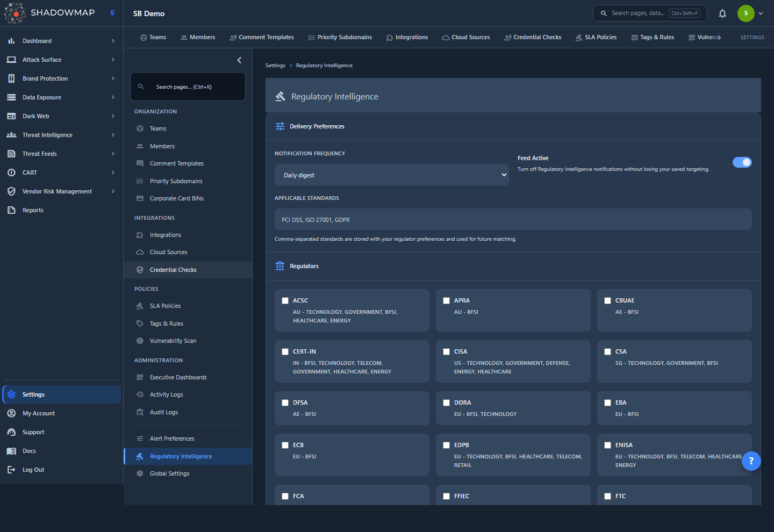Viewport: 774px width, 532px height.
Task: Click the user avatar S
Action: (746, 13)
